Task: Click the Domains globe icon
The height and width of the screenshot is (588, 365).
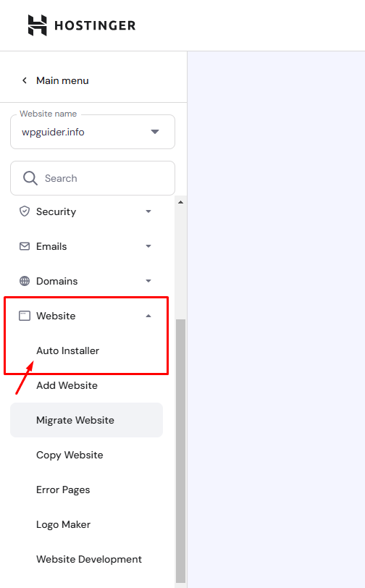Action: pos(25,281)
